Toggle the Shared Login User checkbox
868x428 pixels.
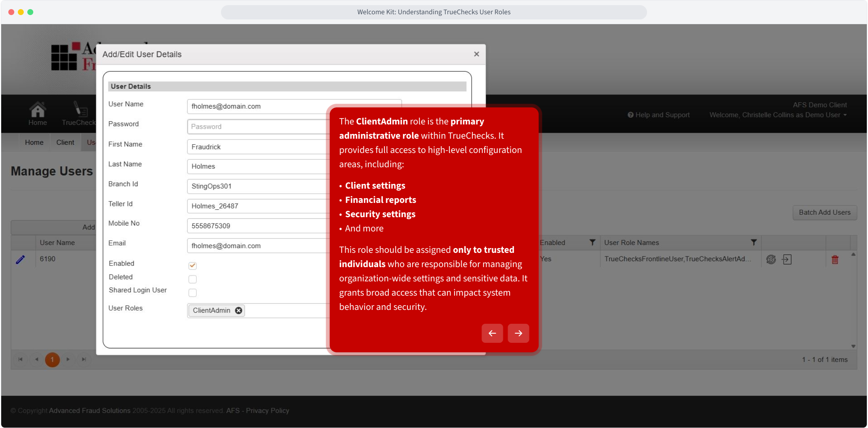point(192,292)
